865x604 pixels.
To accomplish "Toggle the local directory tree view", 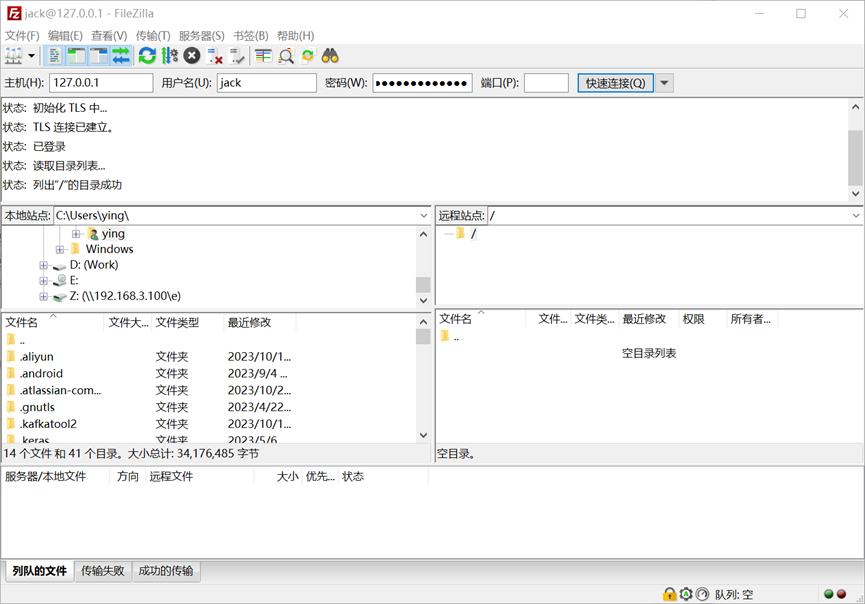I will point(76,56).
